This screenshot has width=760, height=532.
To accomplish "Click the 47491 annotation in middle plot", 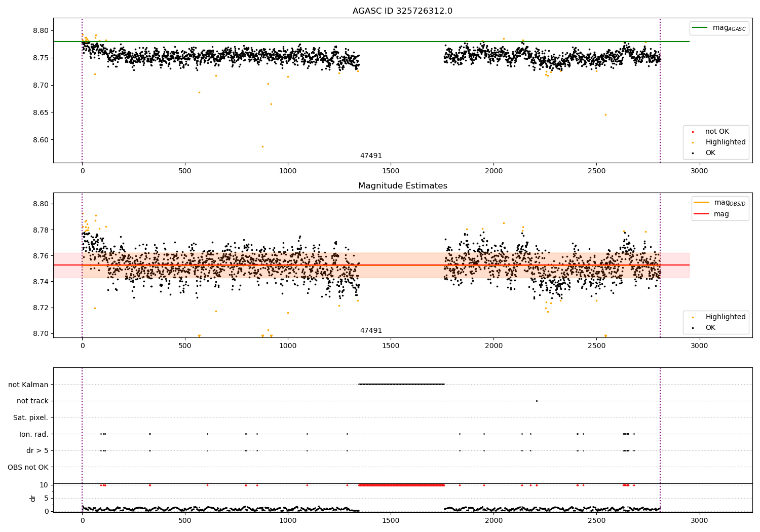I will (371, 331).
